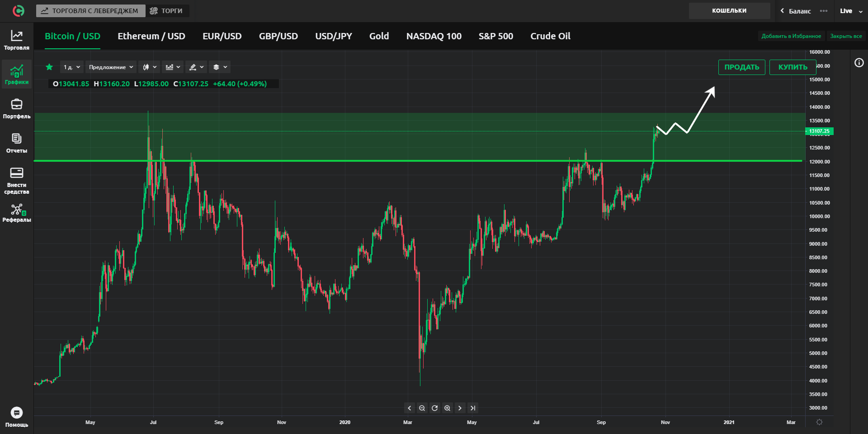The height and width of the screenshot is (434, 868).
Task: Open balance more options ellipsis
Action: pos(824,11)
